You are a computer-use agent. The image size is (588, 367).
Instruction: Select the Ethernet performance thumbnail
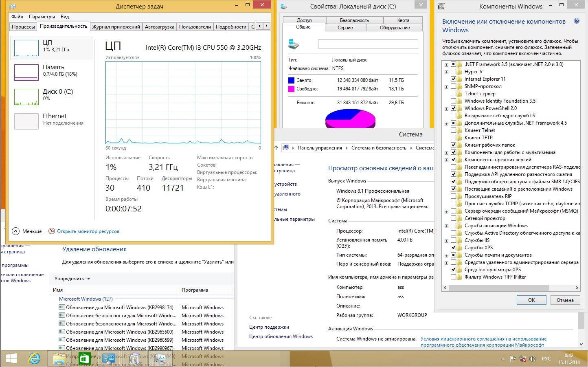(26, 121)
